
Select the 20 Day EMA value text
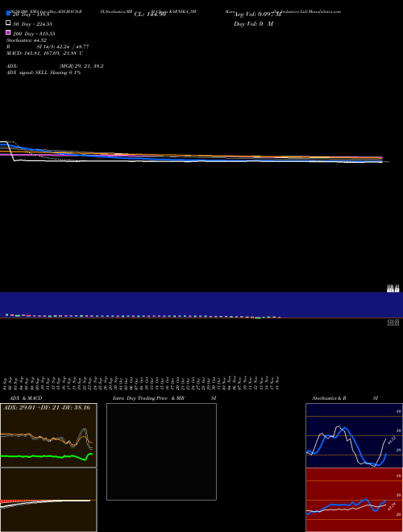point(31,15)
